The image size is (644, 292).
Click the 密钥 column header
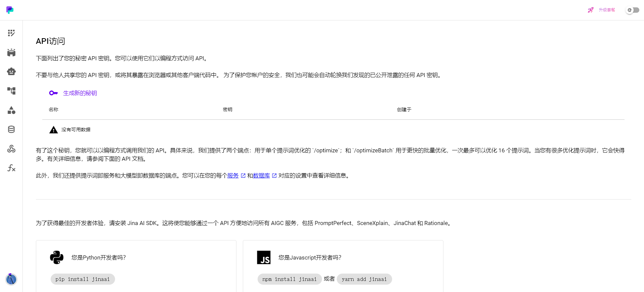pos(227,109)
